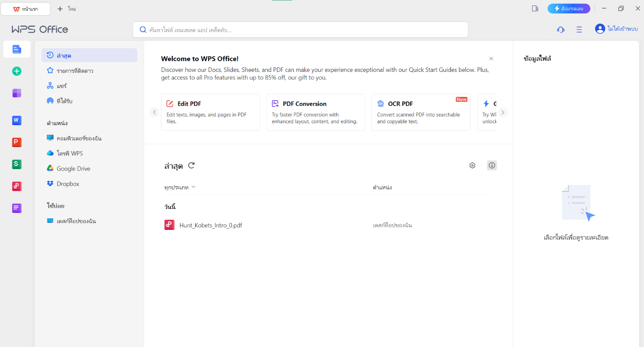This screenshot has width=644, height=347.
Task: Open the Spreadsheet (S) app icon
Action: 17,164
